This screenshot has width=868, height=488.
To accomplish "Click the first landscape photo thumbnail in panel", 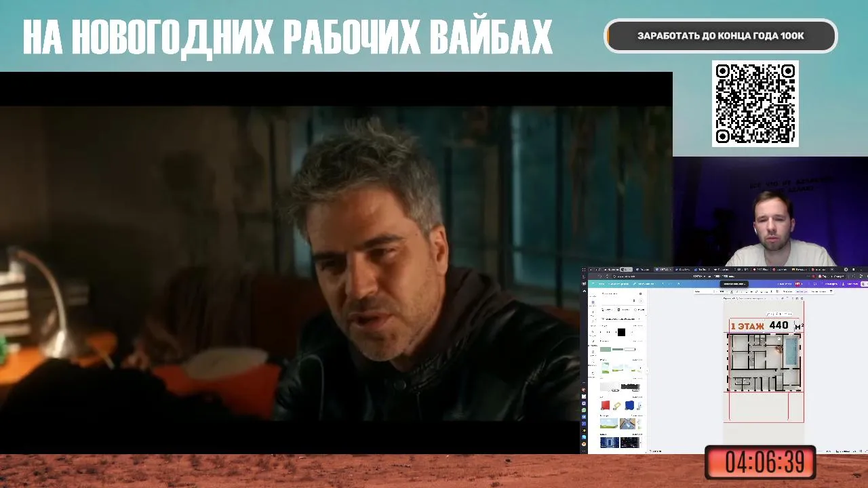I will click(x=609, y=424).
